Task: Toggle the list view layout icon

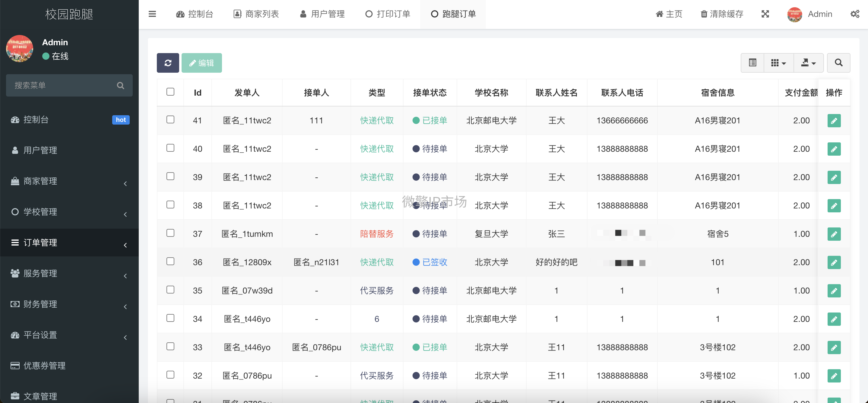Action: 752,63
